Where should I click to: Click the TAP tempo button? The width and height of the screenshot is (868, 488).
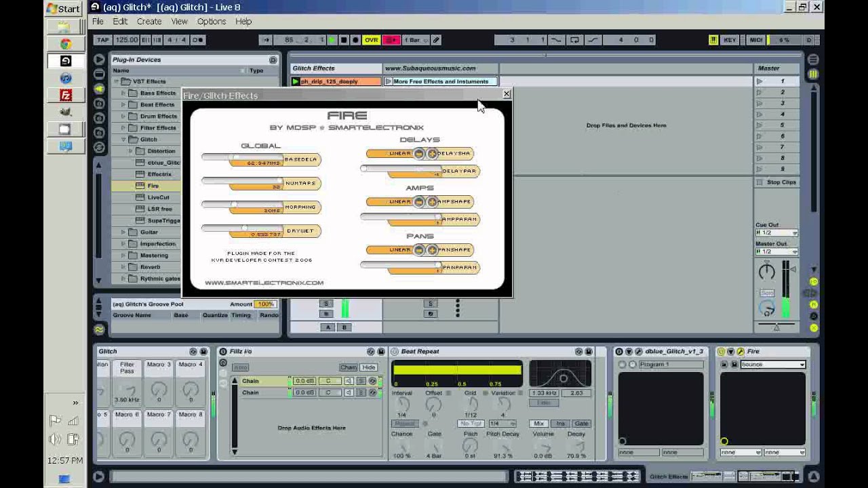coord(103,40)
